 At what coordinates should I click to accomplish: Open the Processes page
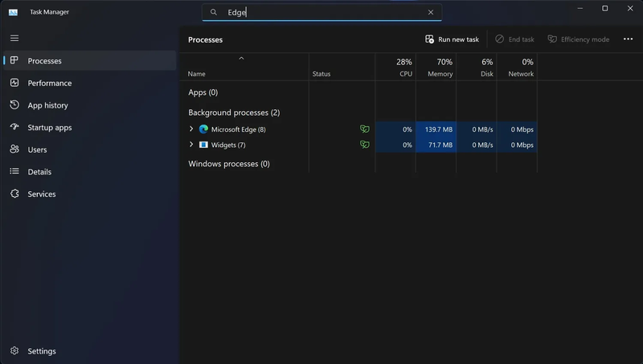pyautogui.click(x=90, y=61)
